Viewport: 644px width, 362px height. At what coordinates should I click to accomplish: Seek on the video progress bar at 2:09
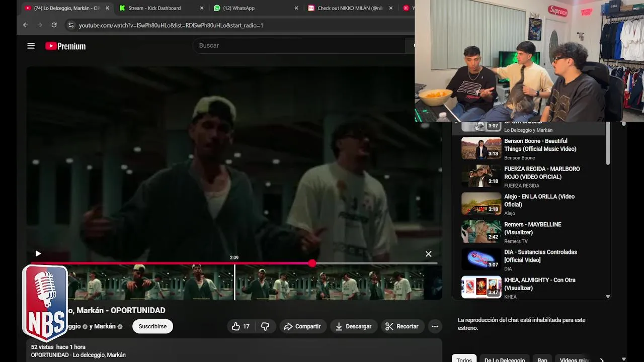(234, 263)
